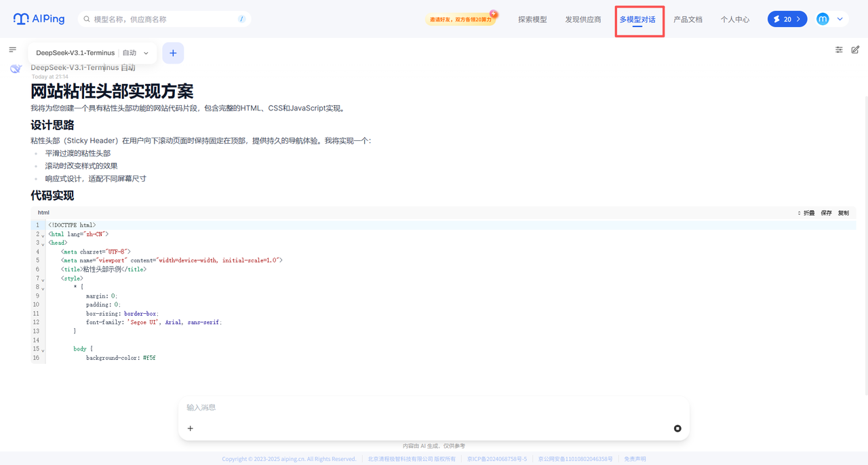This screenshot has width=868, height=465.
Task: Open 发现供应商 tab
Action: (x=583, y=20)
